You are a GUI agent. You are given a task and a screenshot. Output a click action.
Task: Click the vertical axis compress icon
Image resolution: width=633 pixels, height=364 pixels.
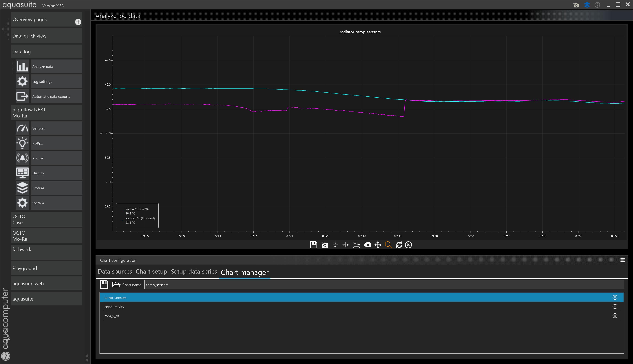tap(335, 245)
